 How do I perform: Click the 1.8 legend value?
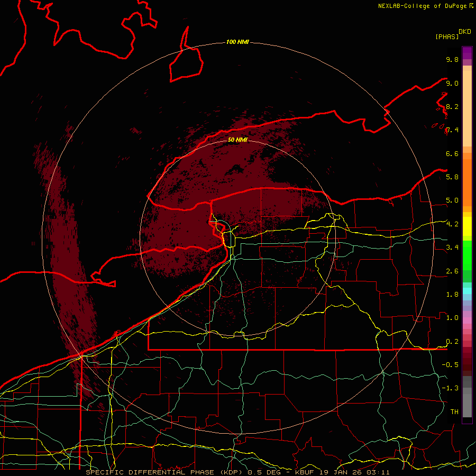pos(452,294)
